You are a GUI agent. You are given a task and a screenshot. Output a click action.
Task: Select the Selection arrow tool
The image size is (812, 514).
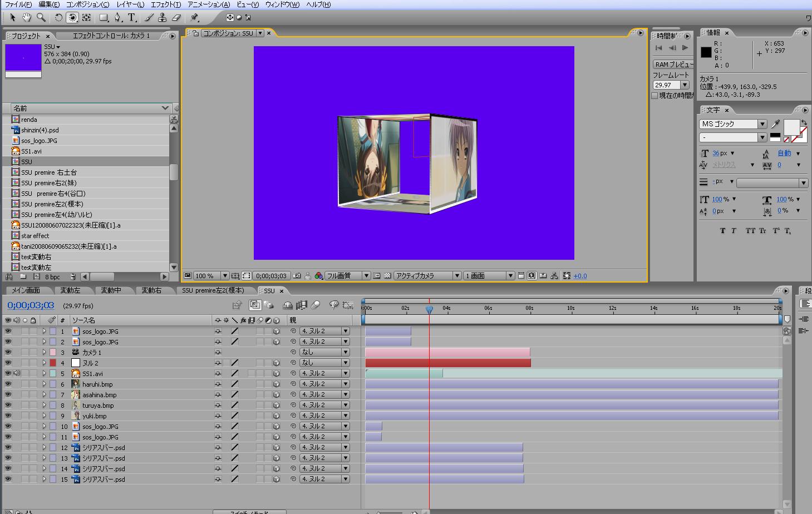tap(13, 18)
